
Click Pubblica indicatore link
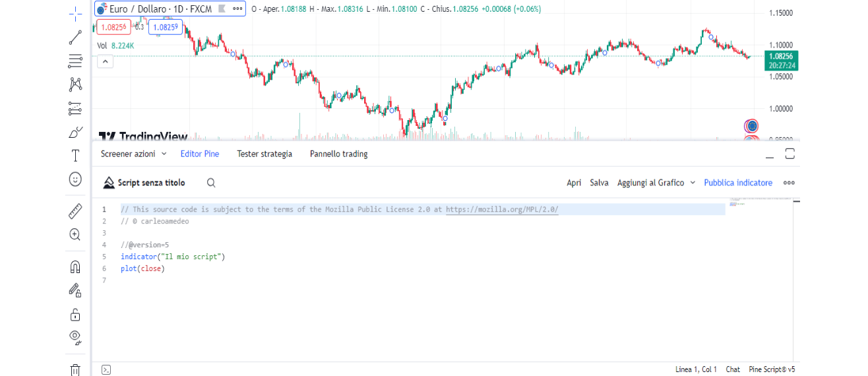click(x=737, y=183)
